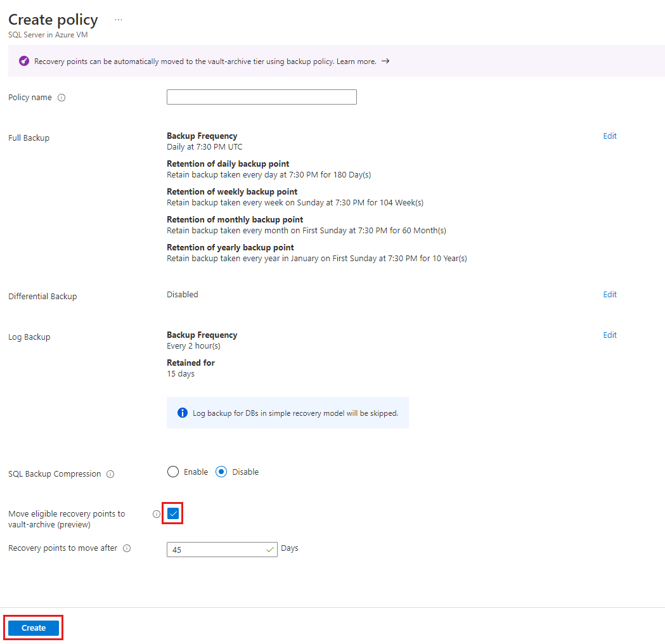Click the blue info icon in log backup notice

pyautogui.click(x=183, y=413)
